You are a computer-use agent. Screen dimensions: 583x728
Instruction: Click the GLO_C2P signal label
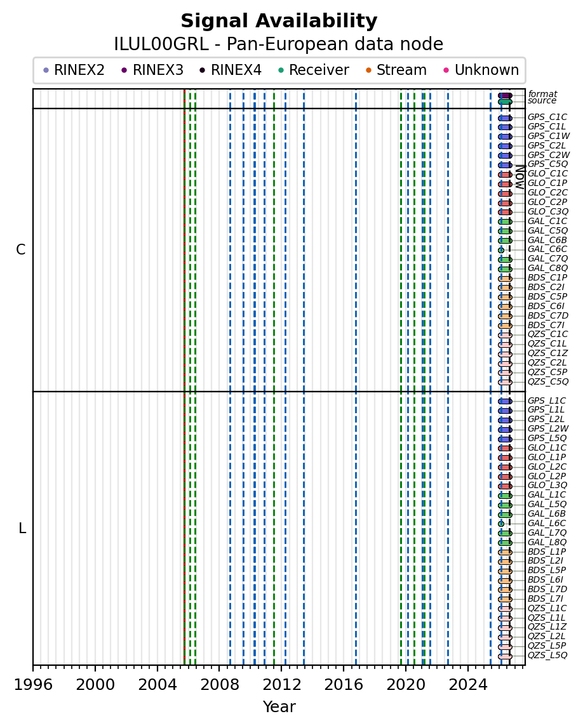(x=547, y=202)
